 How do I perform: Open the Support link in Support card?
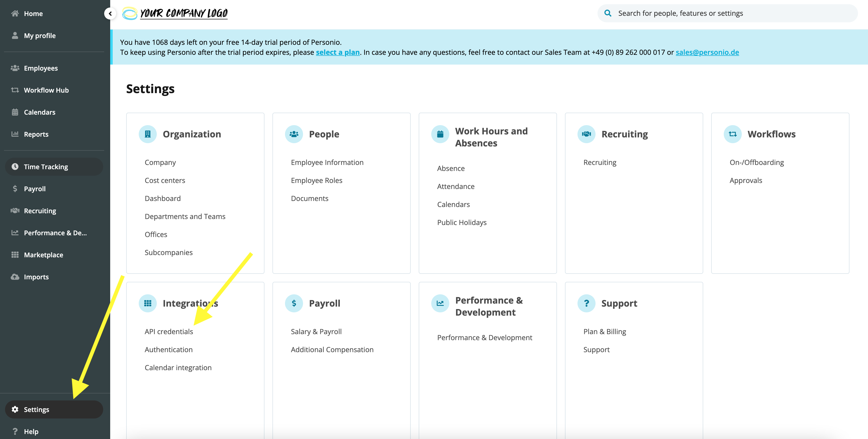pyautogui.click(x=597, y=349)
